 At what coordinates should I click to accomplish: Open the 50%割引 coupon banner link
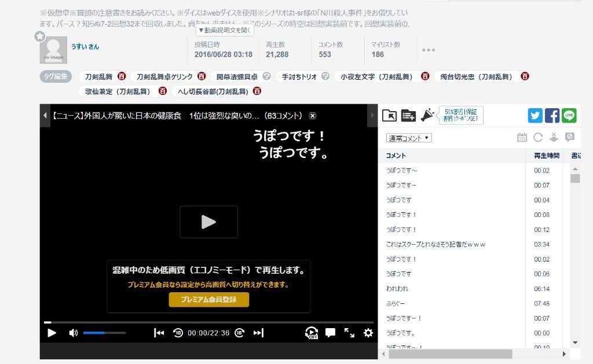click(x=460, y=115)
